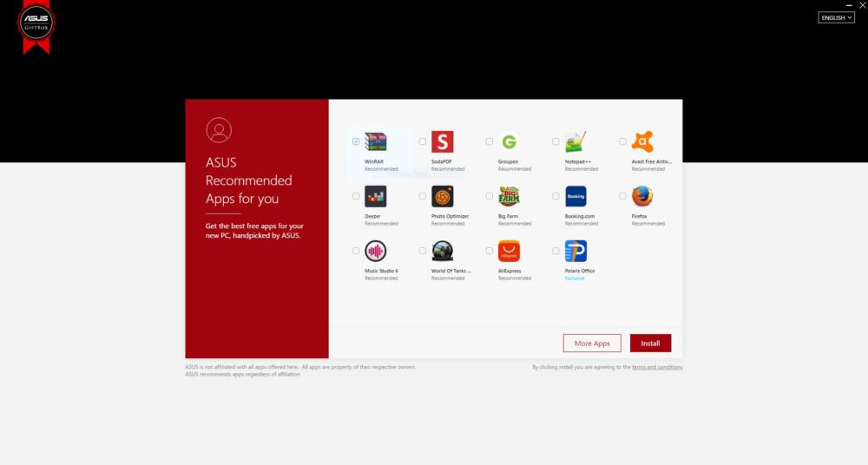Check the Photo Optimizer checkbox

tap(423, 196)
